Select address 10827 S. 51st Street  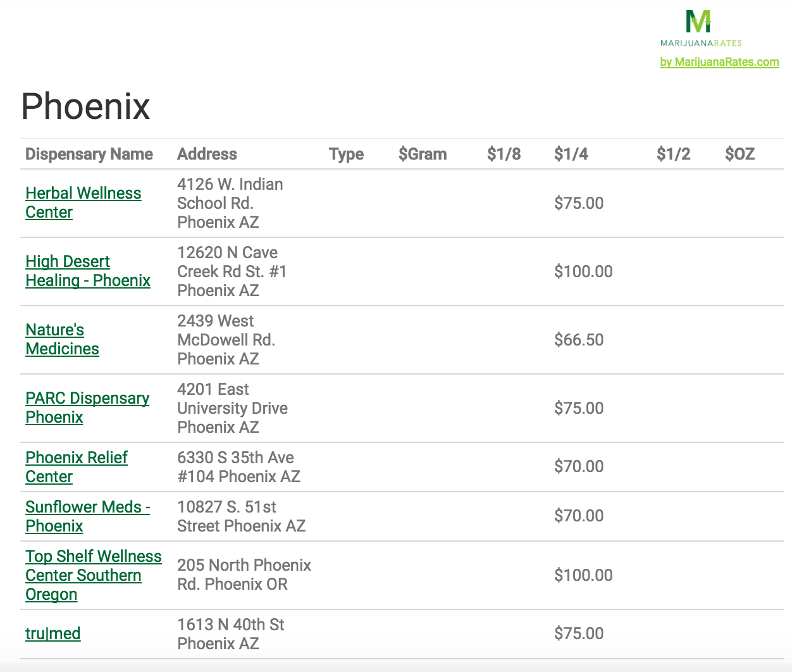coord(241,516)
